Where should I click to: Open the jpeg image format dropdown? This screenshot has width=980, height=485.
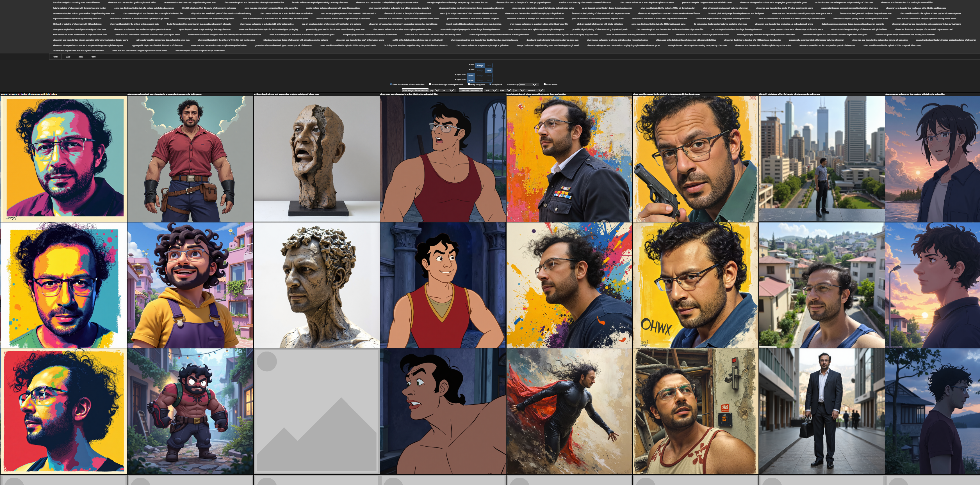435,90
